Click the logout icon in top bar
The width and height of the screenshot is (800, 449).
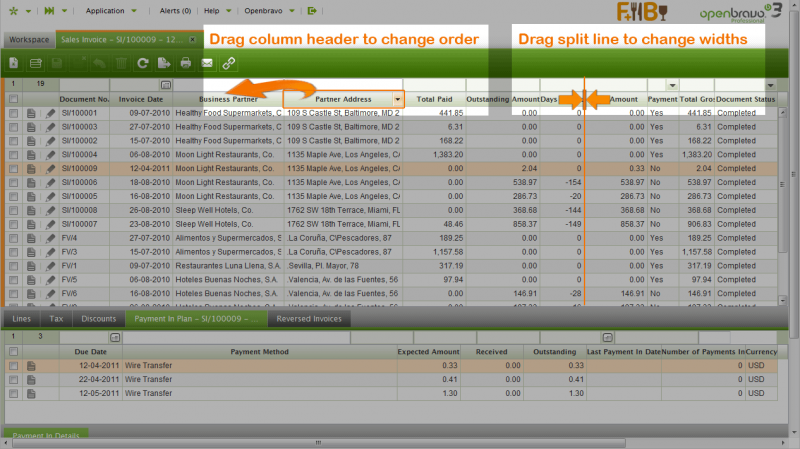click(313, 11)
